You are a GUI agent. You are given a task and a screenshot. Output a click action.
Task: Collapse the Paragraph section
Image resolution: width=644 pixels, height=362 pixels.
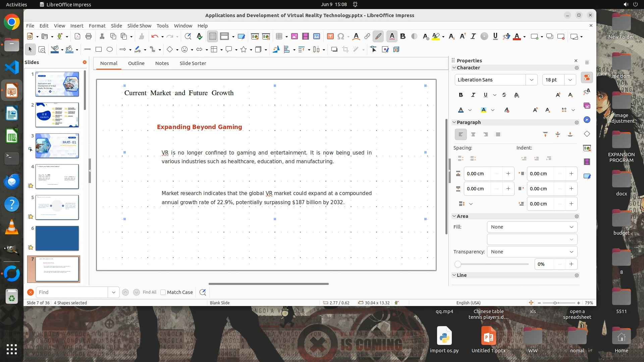coord(454,122)
